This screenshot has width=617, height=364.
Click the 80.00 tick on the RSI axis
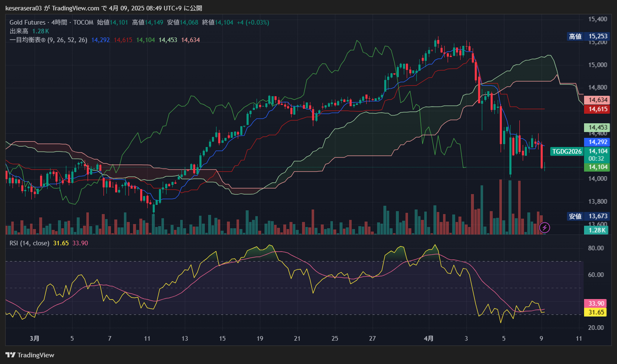click(x=596, y=248)
